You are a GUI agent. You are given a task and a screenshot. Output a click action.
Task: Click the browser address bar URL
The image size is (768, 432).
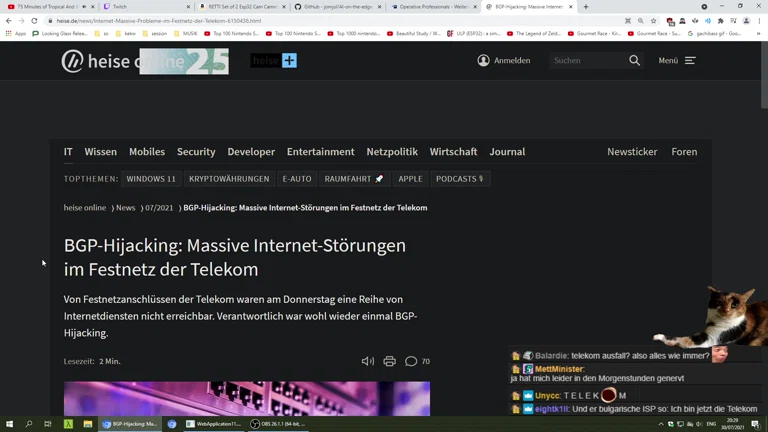[x=159, y=21]
